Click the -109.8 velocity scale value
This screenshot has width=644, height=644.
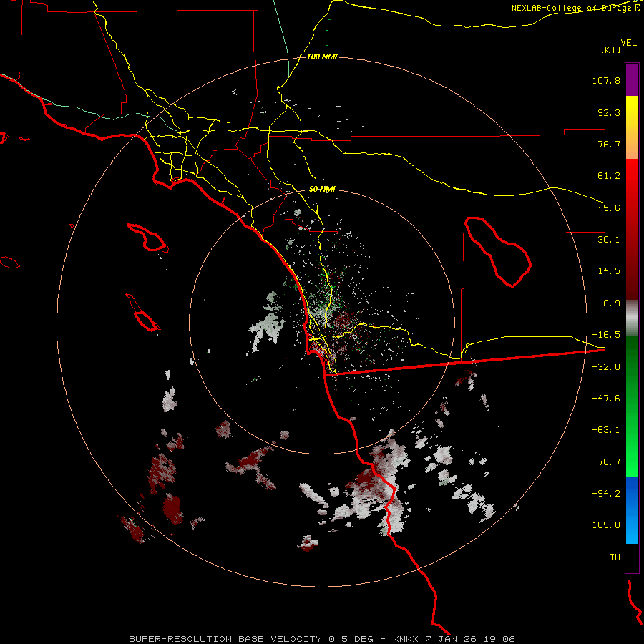(603, 525)
